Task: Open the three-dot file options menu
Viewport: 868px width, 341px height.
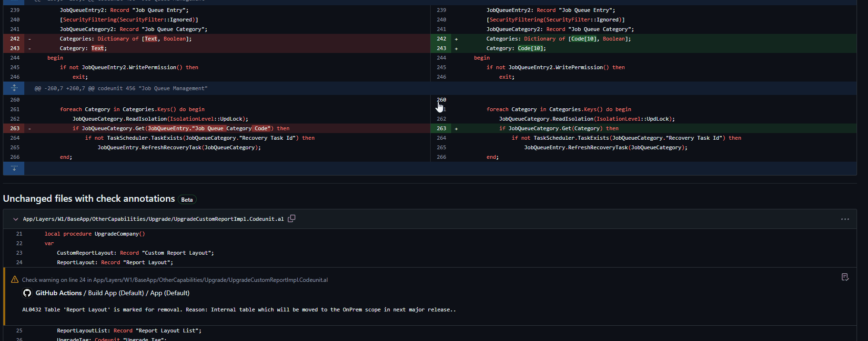Action: (x=845, y=219)
